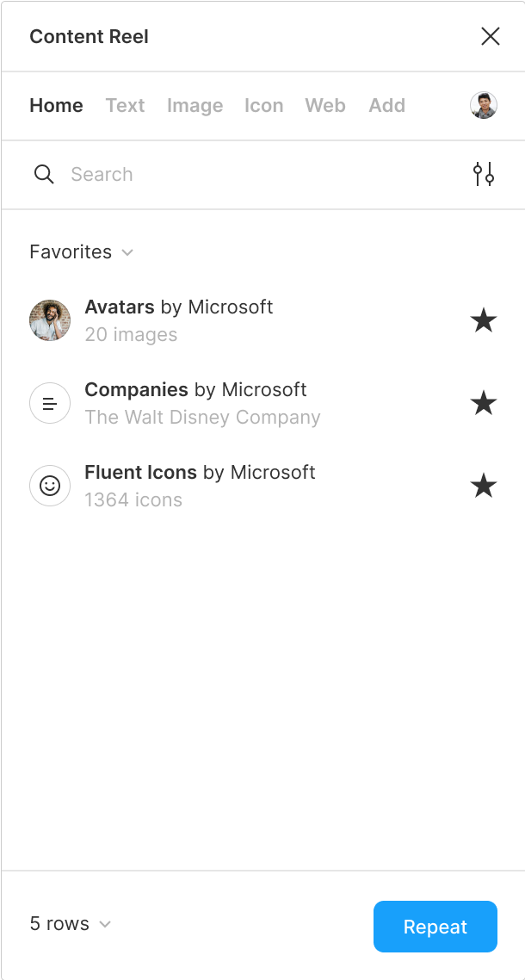
Task: Collapse the Favorites section
Action: click(127, 252)
